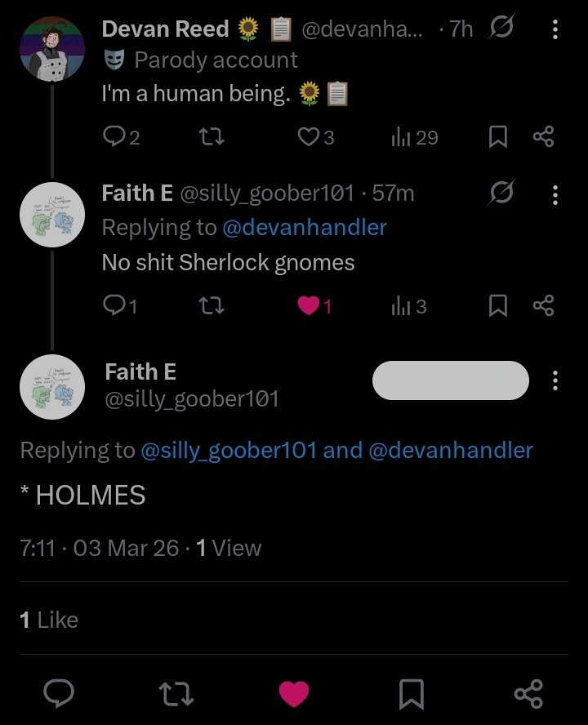Share the HOLMES tweet from bottom bar
Viewport: 588px width, 725px height.
(528, 693)
